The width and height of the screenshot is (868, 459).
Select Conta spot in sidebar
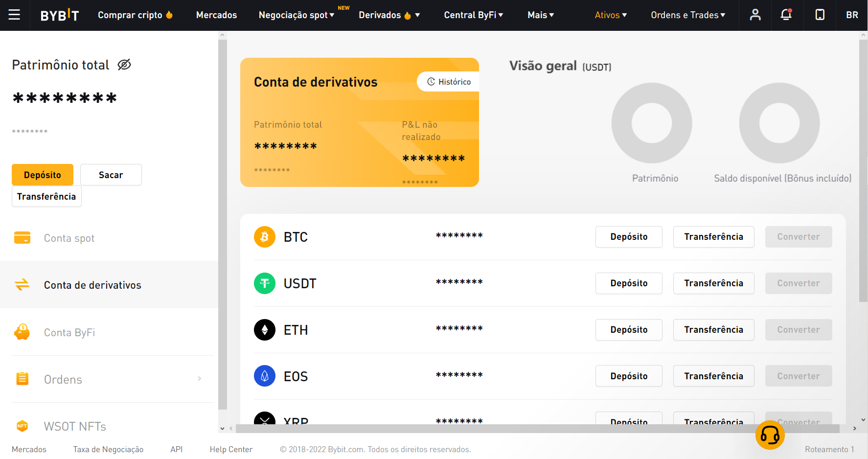point(109,238)
